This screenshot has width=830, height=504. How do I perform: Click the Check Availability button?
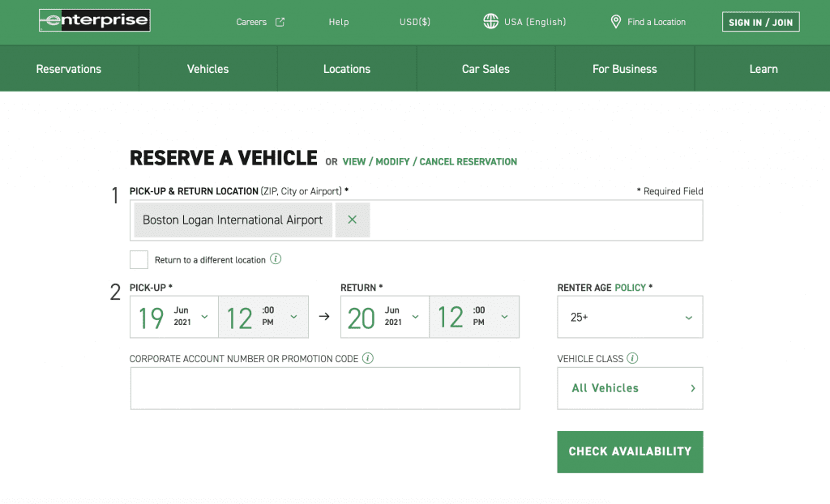[630, 451]
